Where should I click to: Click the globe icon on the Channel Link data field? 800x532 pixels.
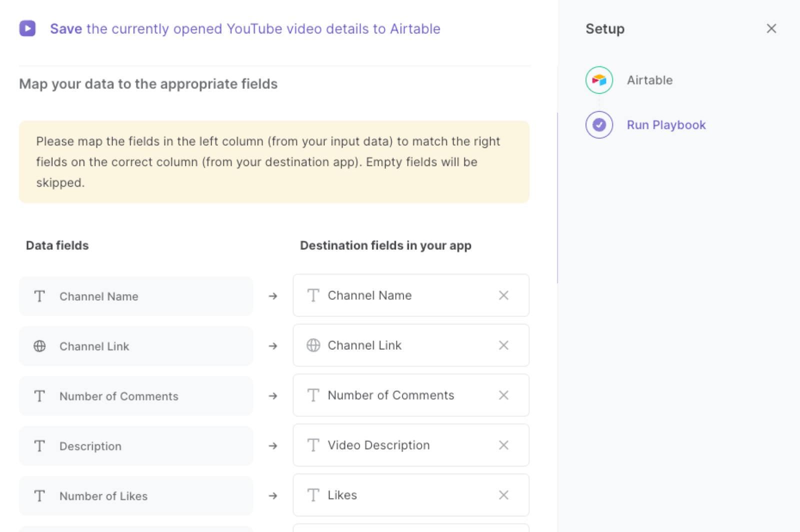point(39,346)
